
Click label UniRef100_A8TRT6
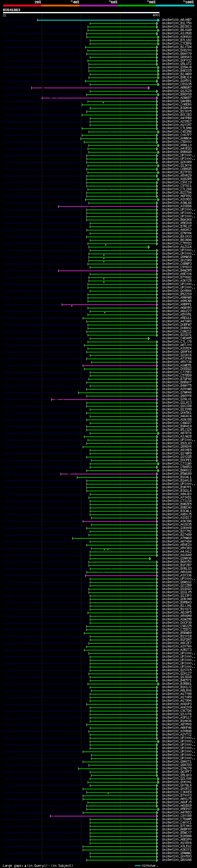(x=177, y=433)
